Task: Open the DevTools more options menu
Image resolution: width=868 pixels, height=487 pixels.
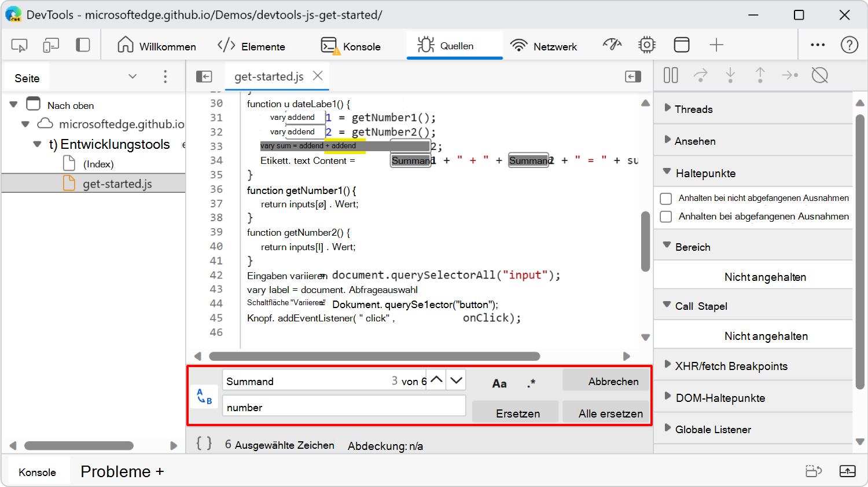Action: tap(818, 45)
